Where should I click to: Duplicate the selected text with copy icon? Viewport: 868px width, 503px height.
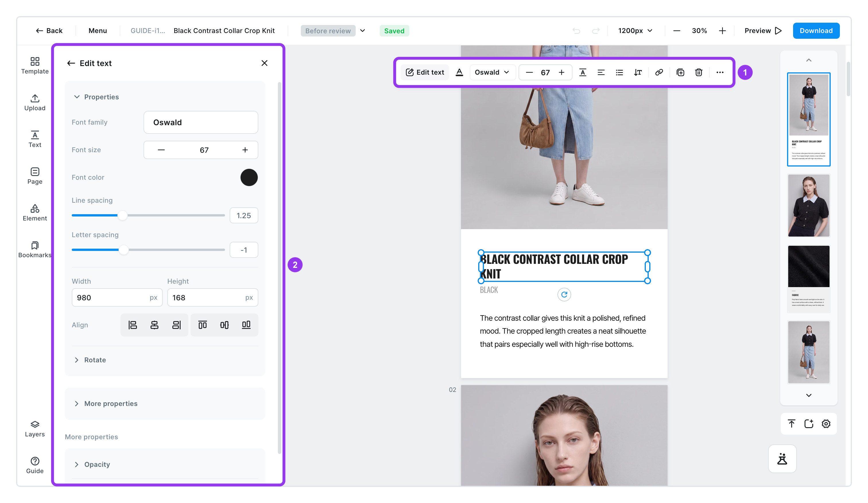(x=680, y=72)
